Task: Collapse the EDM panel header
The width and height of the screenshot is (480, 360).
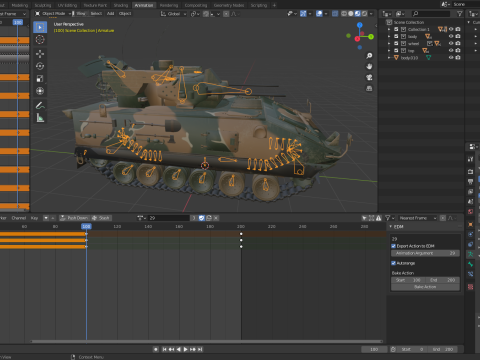Action: pyautogui.click(x=425, y=227)
